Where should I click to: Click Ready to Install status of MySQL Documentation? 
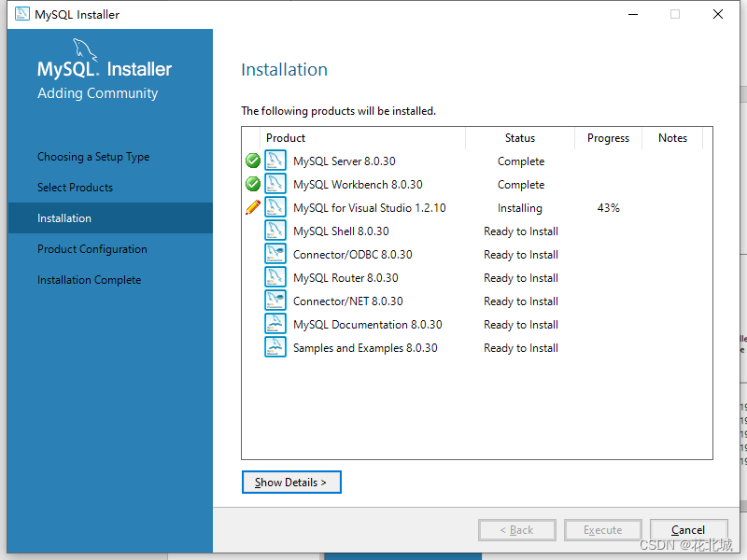521,325
